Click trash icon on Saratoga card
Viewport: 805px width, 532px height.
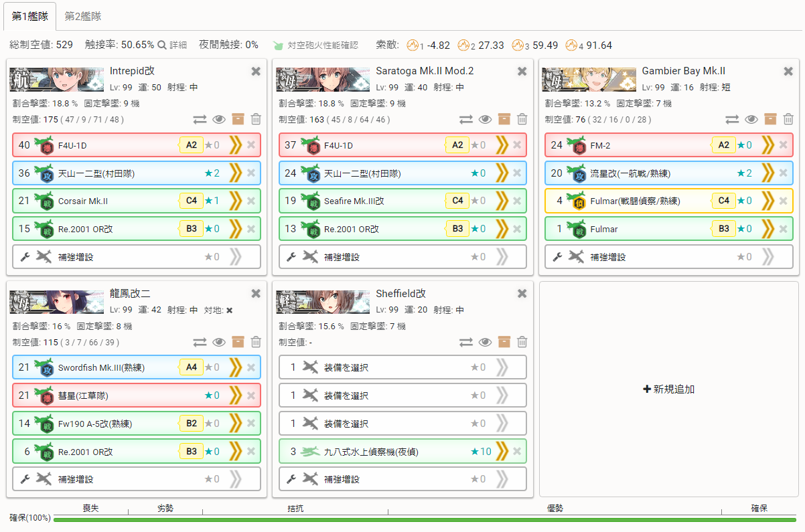[x=522, y=119]
